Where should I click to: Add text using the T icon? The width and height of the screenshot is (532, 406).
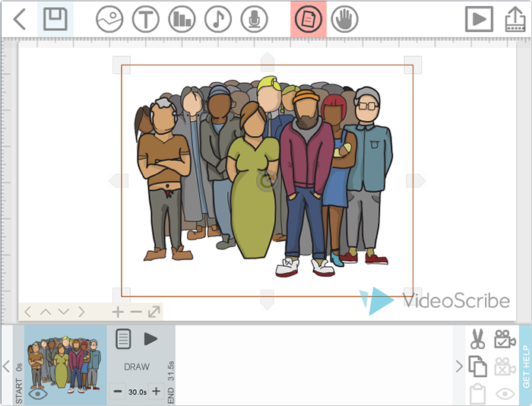pos(146,19)
